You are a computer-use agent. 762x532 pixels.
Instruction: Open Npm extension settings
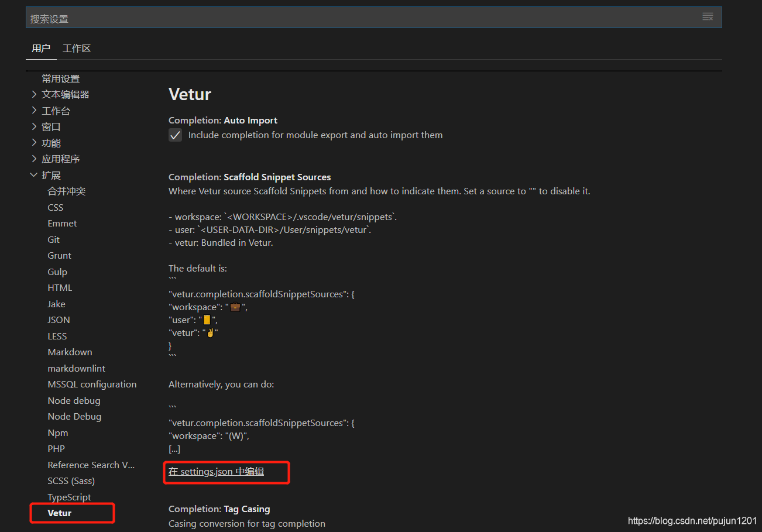58,433
